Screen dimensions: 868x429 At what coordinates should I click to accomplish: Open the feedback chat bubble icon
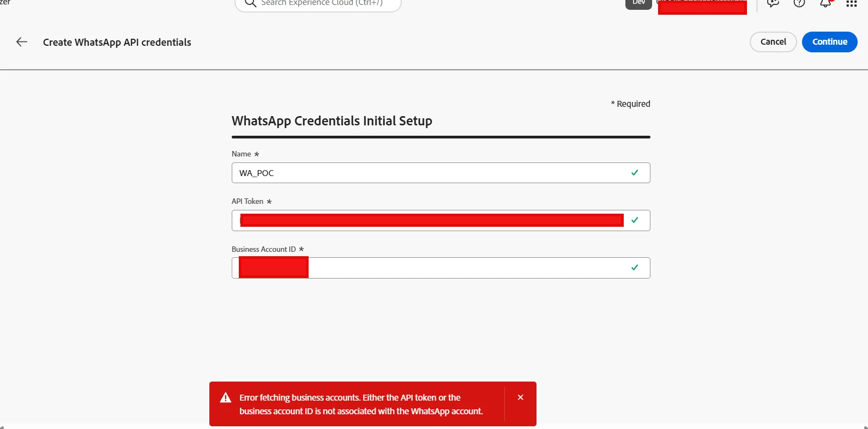pos(773,3)
